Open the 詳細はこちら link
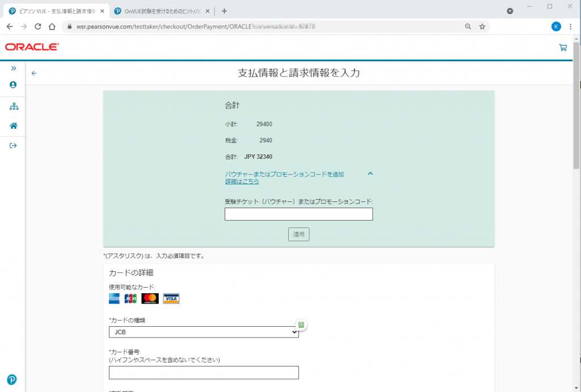 click(242, 182)
